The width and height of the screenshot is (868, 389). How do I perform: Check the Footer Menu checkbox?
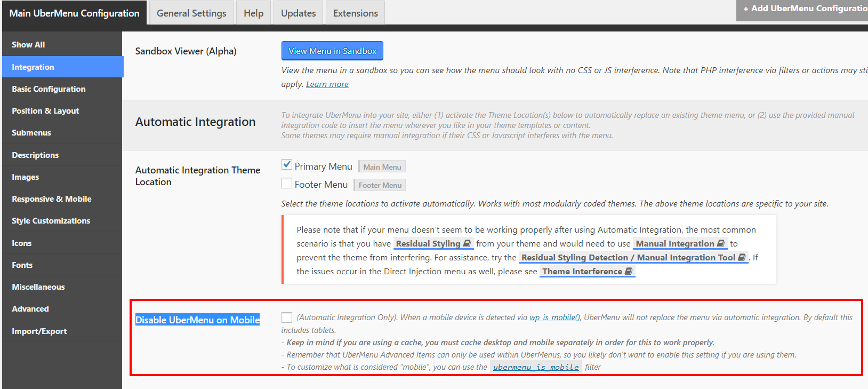click(287, 184)
